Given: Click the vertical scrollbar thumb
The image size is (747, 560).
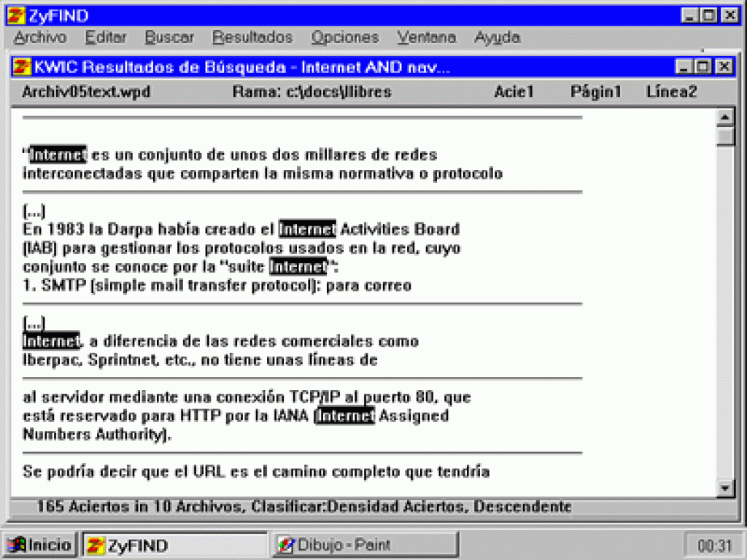Looking at the screenshot, I should click(x=725, y=137).
